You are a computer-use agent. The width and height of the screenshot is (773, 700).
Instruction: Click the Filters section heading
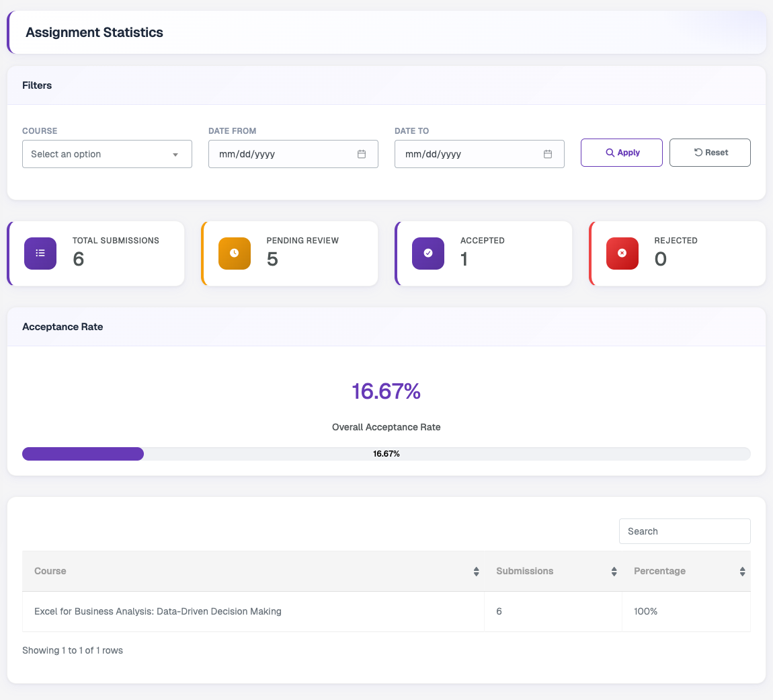[x=37, y=85]
